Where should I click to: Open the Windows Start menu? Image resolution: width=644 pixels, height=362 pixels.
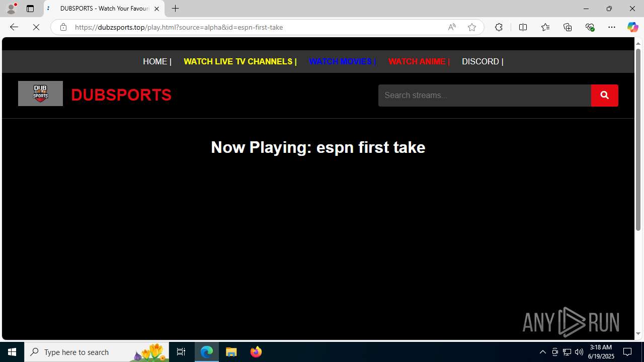pyautogui.click(x=12, y=352)
